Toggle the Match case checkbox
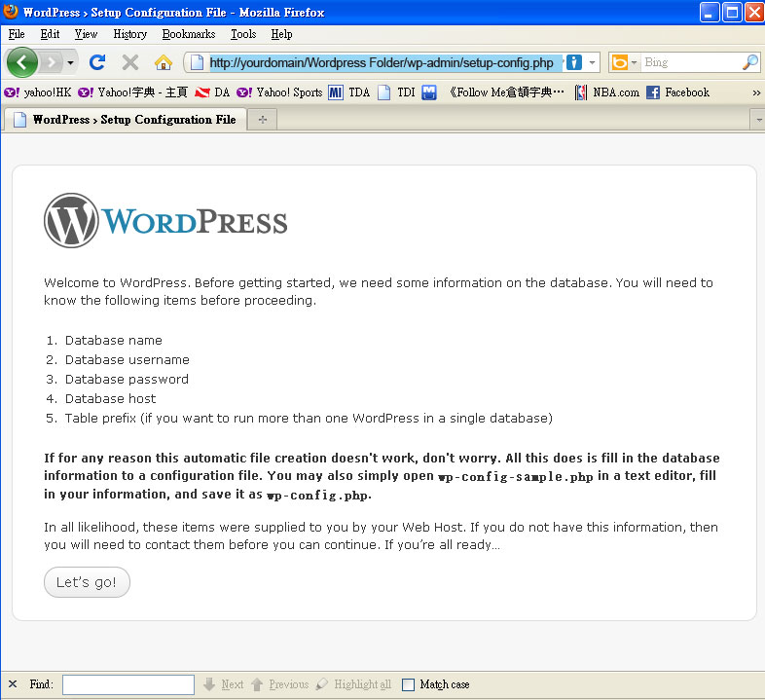Viewport: 765px width, 700px height. tap(408, 684)
